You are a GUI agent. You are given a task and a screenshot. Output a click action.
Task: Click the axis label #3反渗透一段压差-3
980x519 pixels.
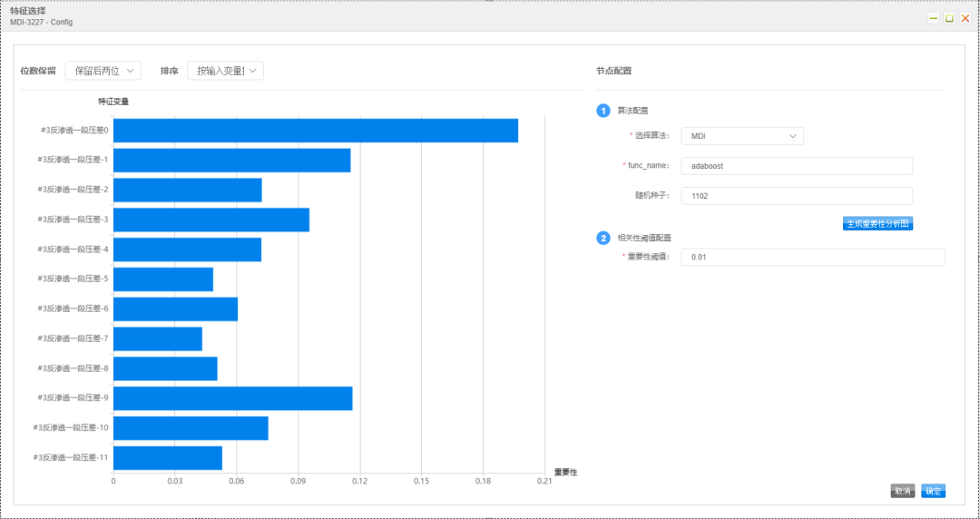click(73, 220)
